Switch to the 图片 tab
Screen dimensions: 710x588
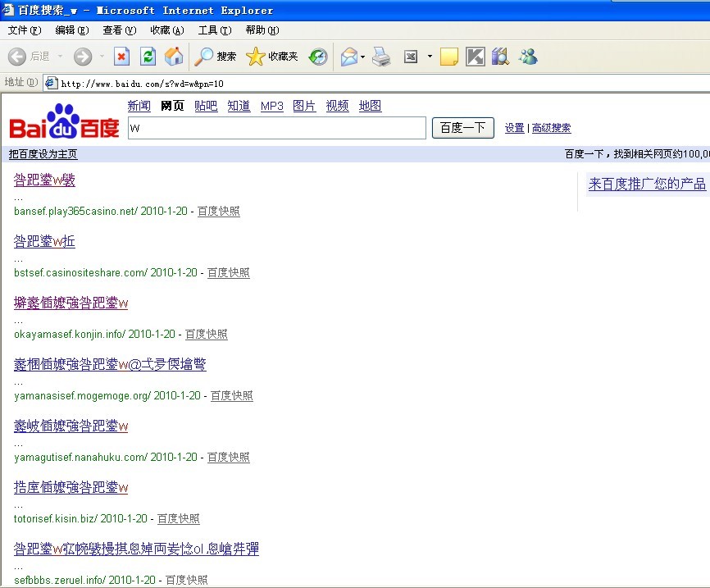[x=304, y=106]
